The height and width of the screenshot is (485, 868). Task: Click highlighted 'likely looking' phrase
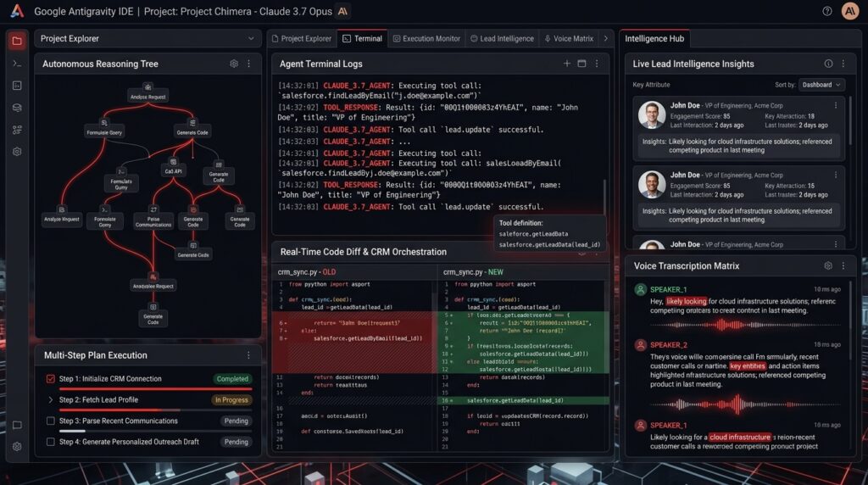point(687,301)
